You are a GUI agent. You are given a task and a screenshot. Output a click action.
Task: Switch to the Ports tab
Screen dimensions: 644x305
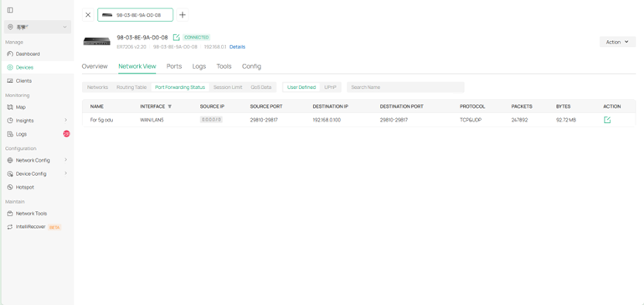(x=174, y=66)
